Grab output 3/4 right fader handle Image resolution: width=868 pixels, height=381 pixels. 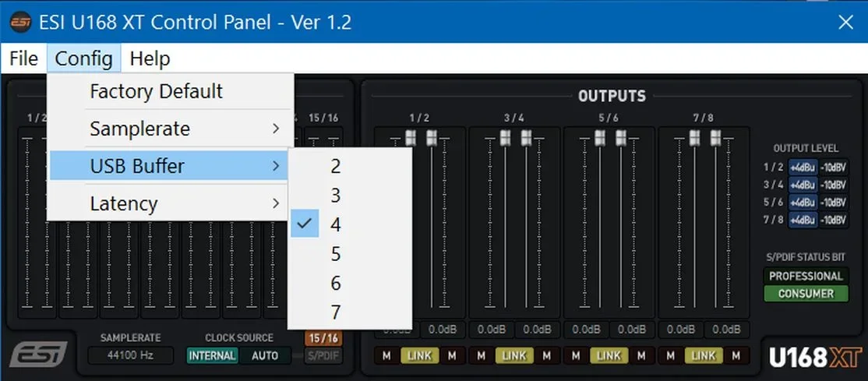(527, 138)
